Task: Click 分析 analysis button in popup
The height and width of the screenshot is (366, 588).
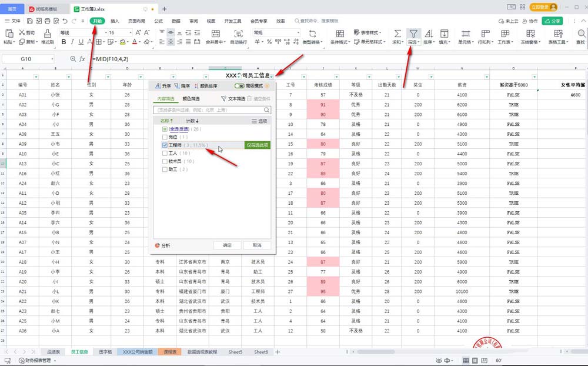Action: 162,245
